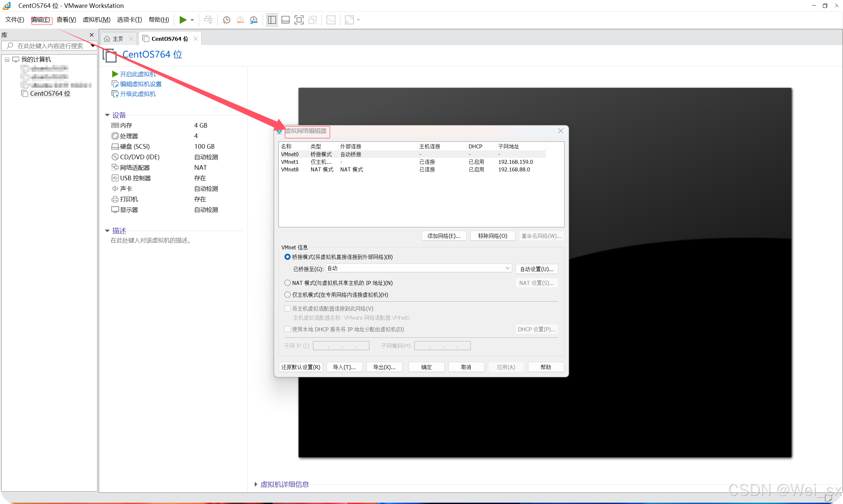Toggle the library sidebar view icon
The height and width of the screenshot is (504, 843).
(272, 20)
